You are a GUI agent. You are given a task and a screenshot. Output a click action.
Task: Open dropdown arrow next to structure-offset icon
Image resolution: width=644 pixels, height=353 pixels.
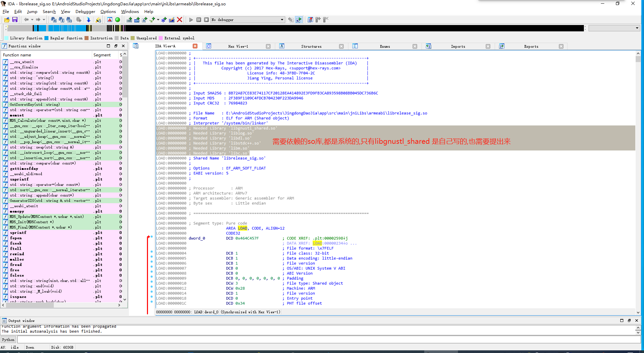tap(158, 20)
